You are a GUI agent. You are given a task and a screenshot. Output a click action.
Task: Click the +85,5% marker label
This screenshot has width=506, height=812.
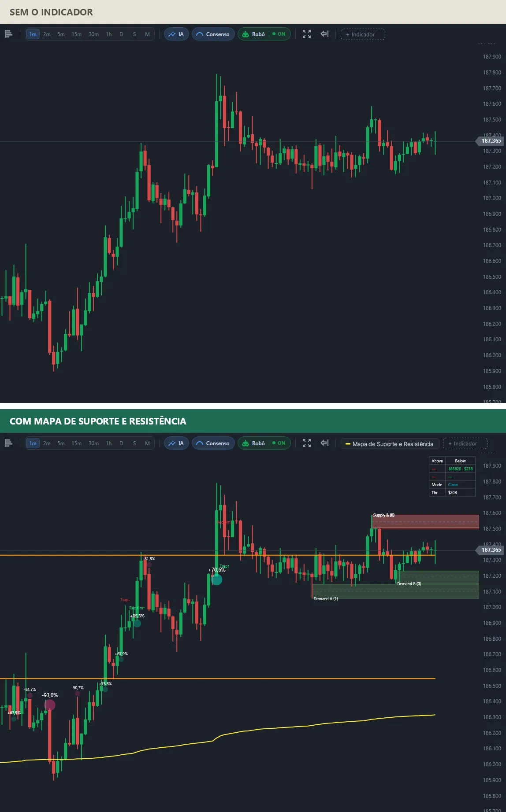137,616
